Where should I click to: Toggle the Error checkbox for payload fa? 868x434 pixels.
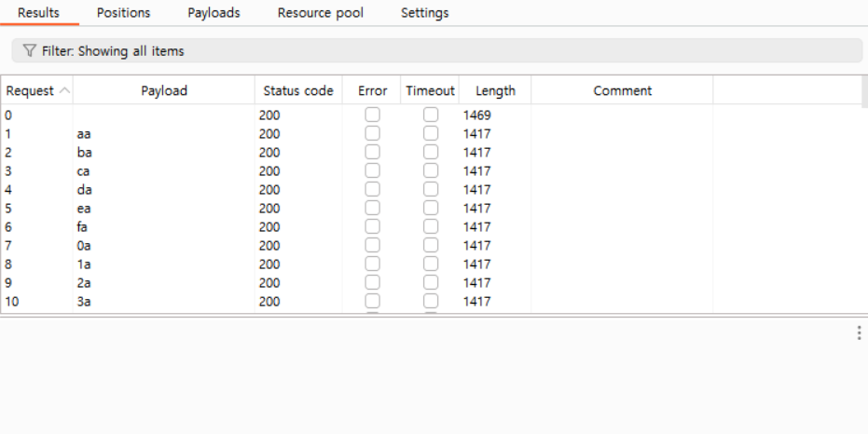pos(373,226)
